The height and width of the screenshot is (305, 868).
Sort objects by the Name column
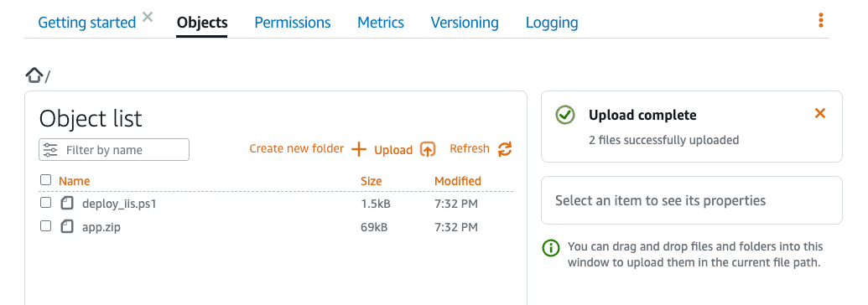(x=74, y=181)
